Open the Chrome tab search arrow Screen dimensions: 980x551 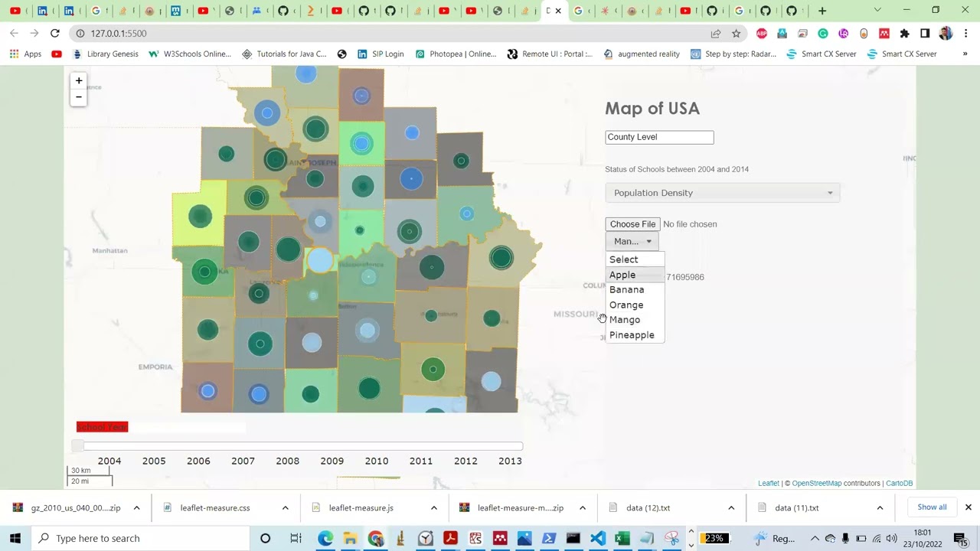tap(877, 11)
